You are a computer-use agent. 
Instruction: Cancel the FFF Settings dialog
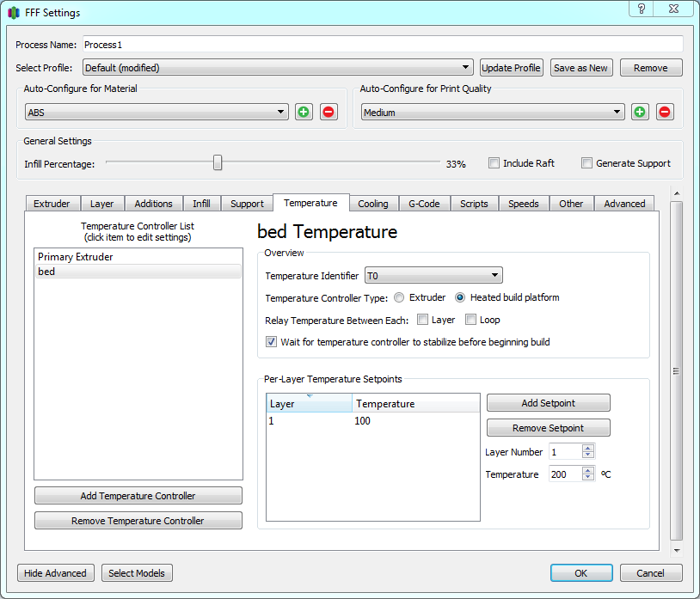pos(651,573)
